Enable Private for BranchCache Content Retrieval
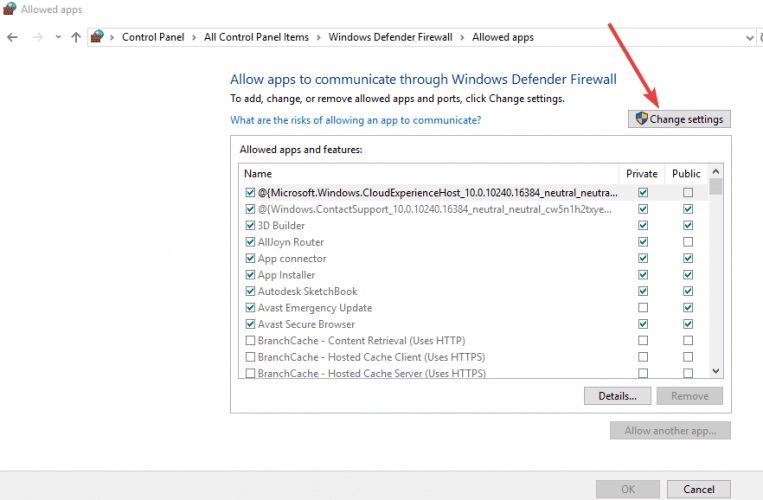This screenshot has height=500, width=763. [x=643, y=340]
